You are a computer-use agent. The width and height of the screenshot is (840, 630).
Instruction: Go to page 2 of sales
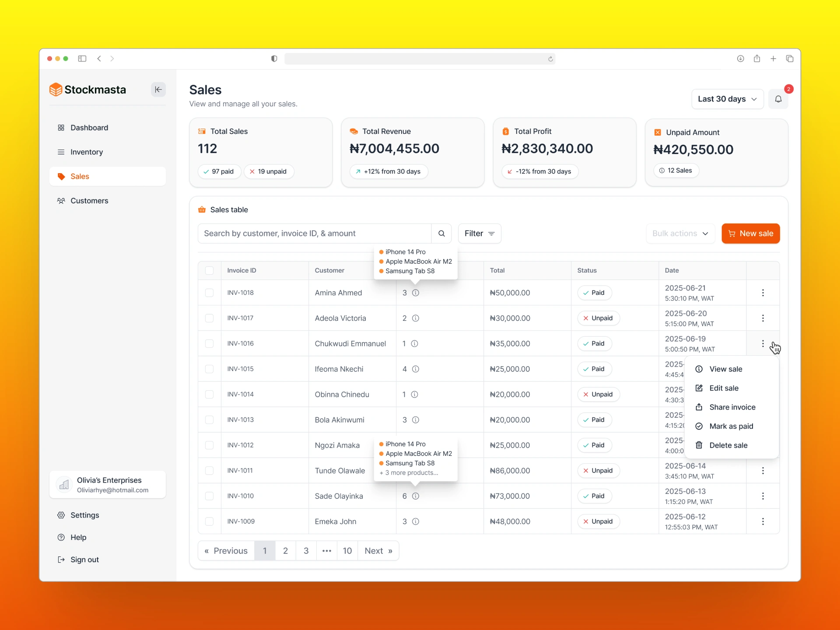(x=285, y=551)
